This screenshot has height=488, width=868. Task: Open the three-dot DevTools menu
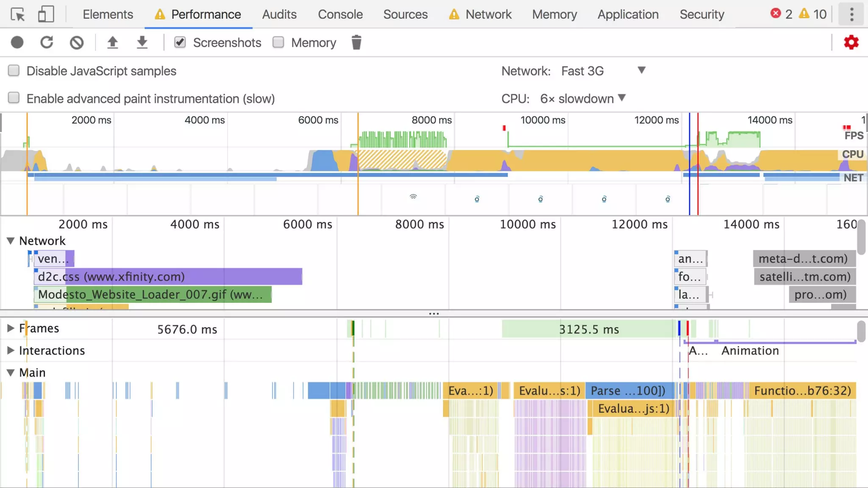851,14
